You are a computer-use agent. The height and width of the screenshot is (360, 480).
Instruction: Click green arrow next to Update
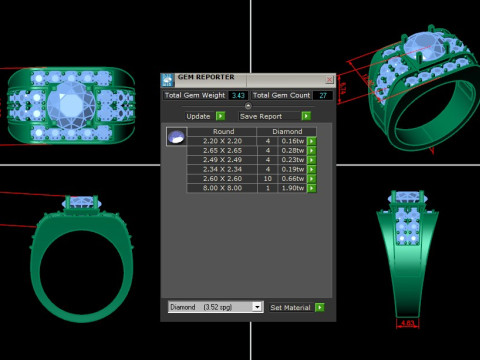pyautogui.click(x=220, y=116)
